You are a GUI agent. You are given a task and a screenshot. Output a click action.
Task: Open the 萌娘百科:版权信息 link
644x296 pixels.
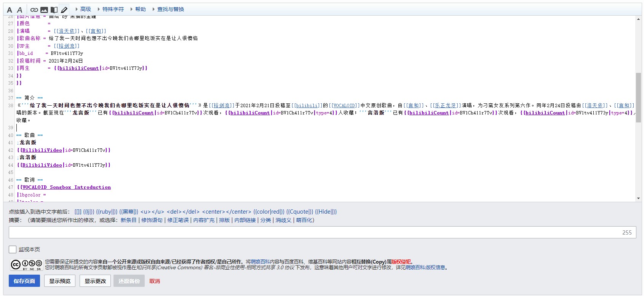point(425,267)
